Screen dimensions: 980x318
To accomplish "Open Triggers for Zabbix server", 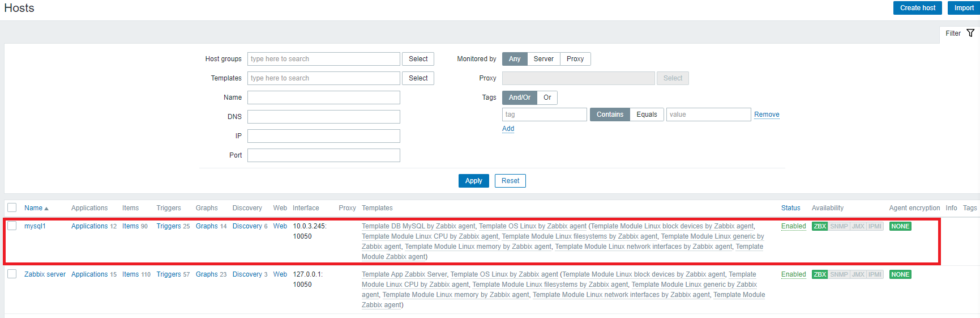I will point(169,274).
